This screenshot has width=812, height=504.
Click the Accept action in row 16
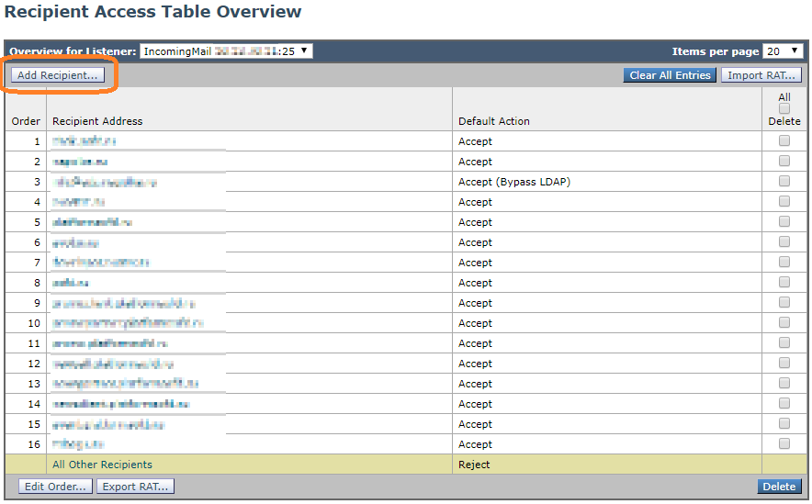pos(475,444)
